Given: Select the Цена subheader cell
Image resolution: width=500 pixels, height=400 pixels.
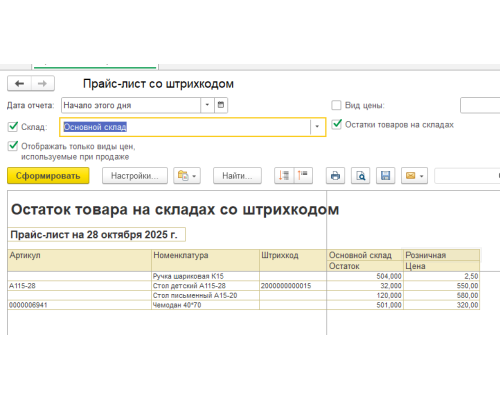Looking at the screenshot, I should point(442,266).
